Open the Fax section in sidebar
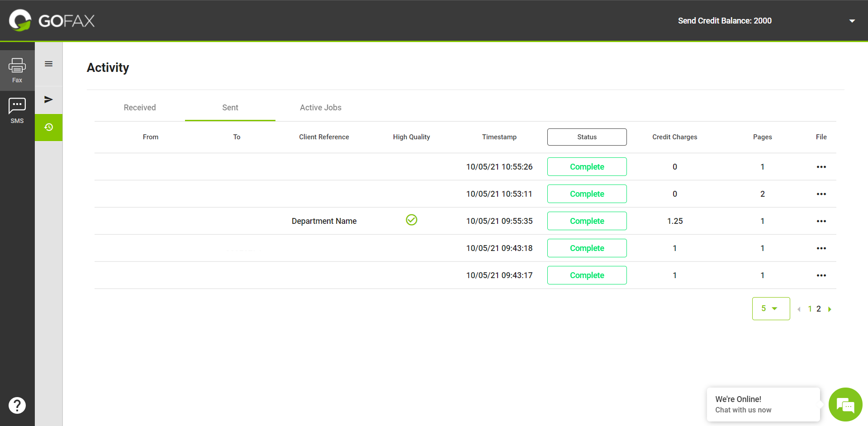Screen dimensions: 868x426 (x=17, y=71)
